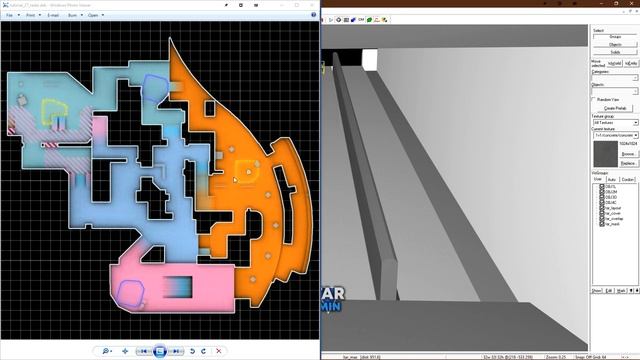
Task: Click the actual size icon in Photo Viewer
Action: pos(125,351)
